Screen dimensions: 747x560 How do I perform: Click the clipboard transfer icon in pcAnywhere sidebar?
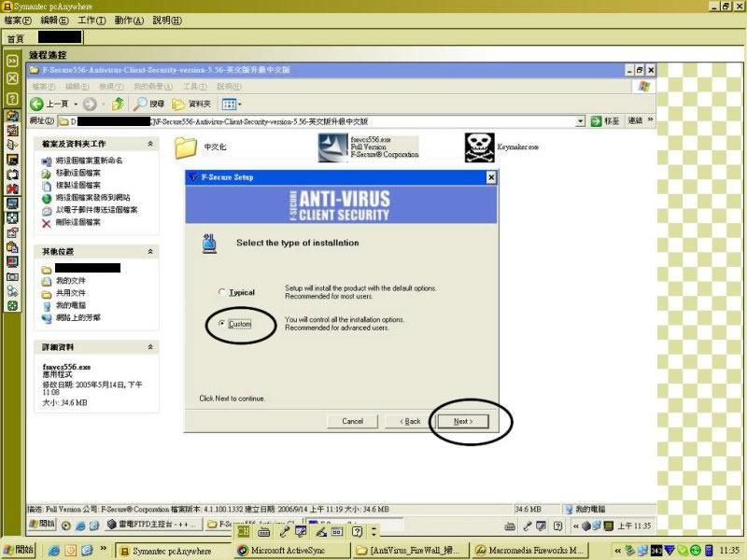point(12,247)
